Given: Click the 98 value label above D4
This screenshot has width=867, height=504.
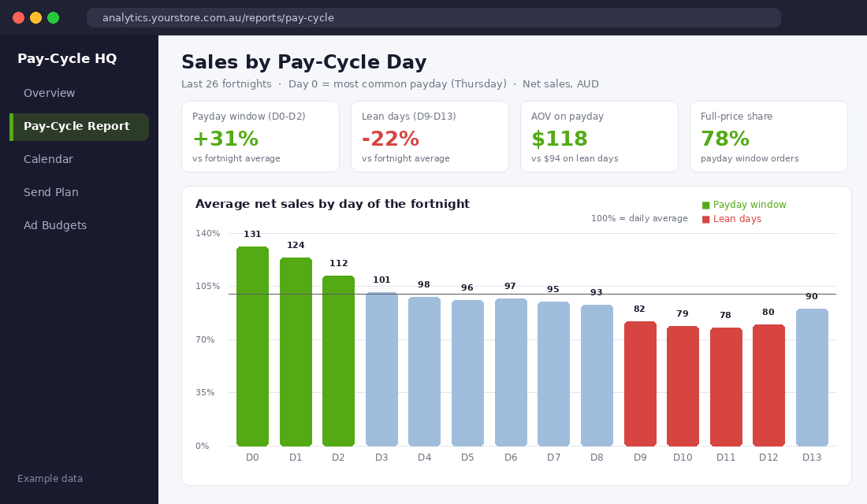Looking at the screenshot, I should (x=424, y=284).
